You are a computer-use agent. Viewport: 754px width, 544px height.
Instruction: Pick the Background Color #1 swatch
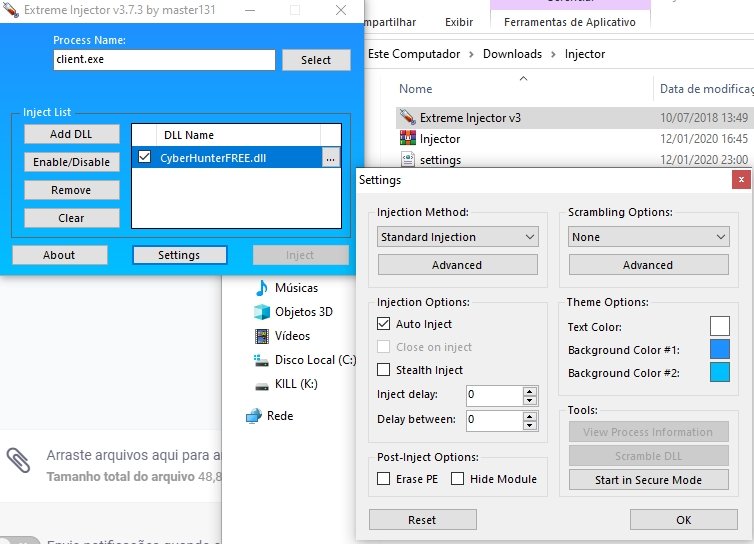719,350
